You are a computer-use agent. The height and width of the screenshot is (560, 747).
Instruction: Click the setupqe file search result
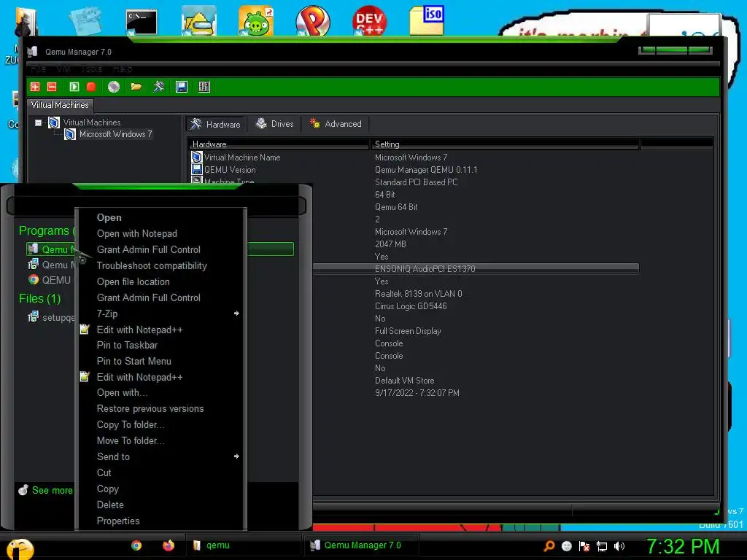[52, 316]
